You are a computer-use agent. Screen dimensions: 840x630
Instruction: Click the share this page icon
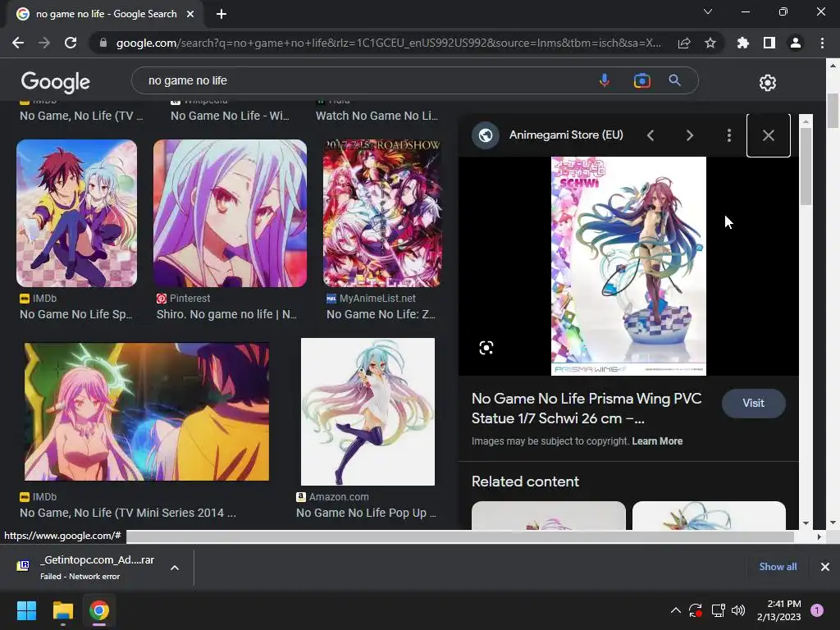coord(684,43)
